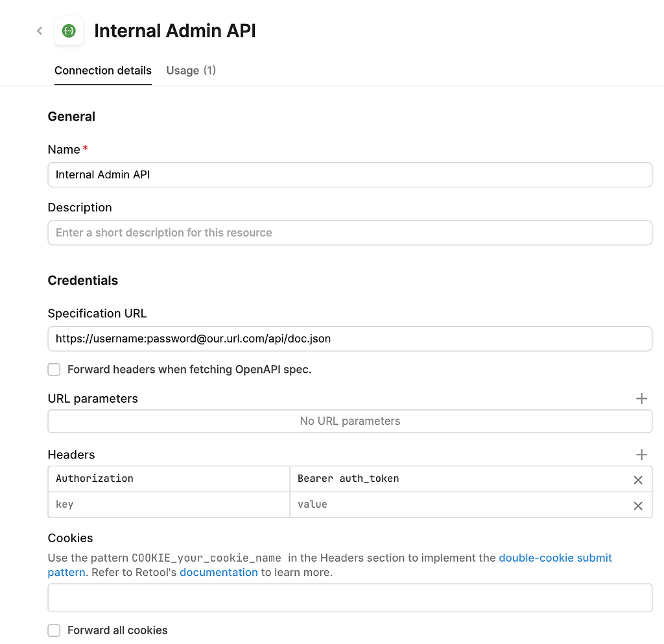Enable forwarding headers when fetching OpenAPI spec
The image size is (664, 644).
[x=54, y=369]
